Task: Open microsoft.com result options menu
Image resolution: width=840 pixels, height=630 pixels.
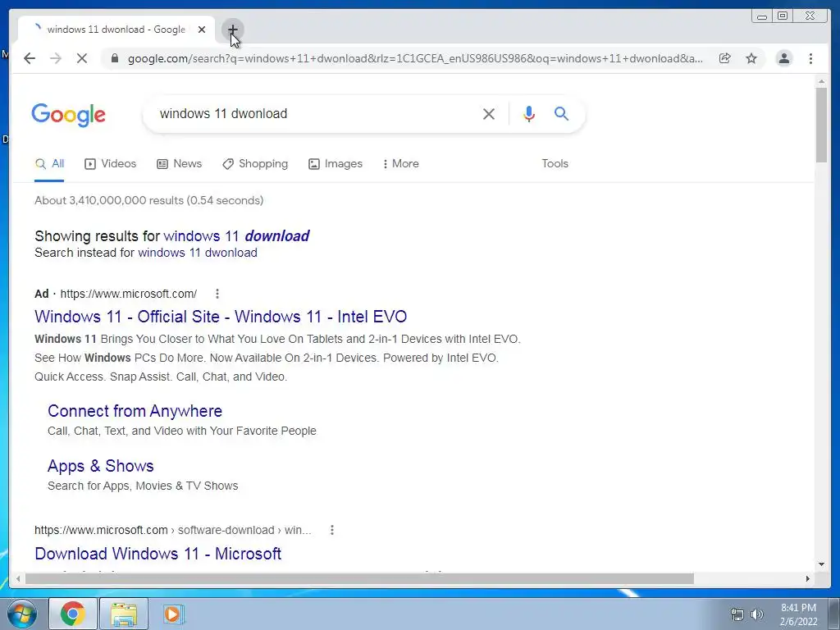Action: coord(332,531)
